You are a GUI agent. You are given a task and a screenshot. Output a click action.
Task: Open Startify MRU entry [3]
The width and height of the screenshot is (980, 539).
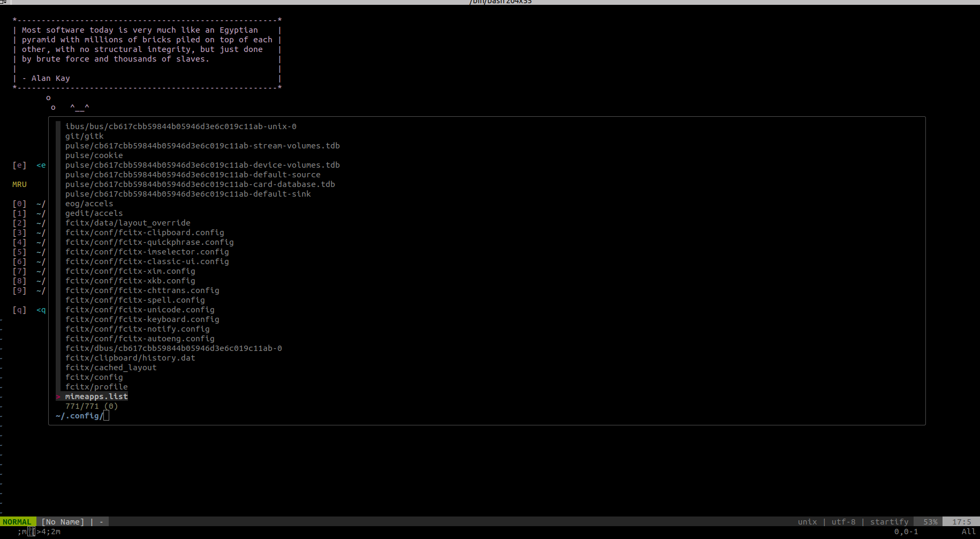pyautogui.click(x=29, y=233)
